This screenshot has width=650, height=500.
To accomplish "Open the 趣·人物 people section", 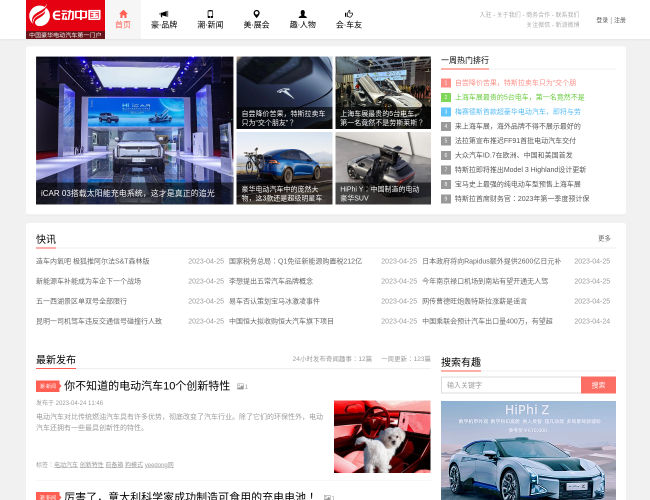I will point(302,19).
